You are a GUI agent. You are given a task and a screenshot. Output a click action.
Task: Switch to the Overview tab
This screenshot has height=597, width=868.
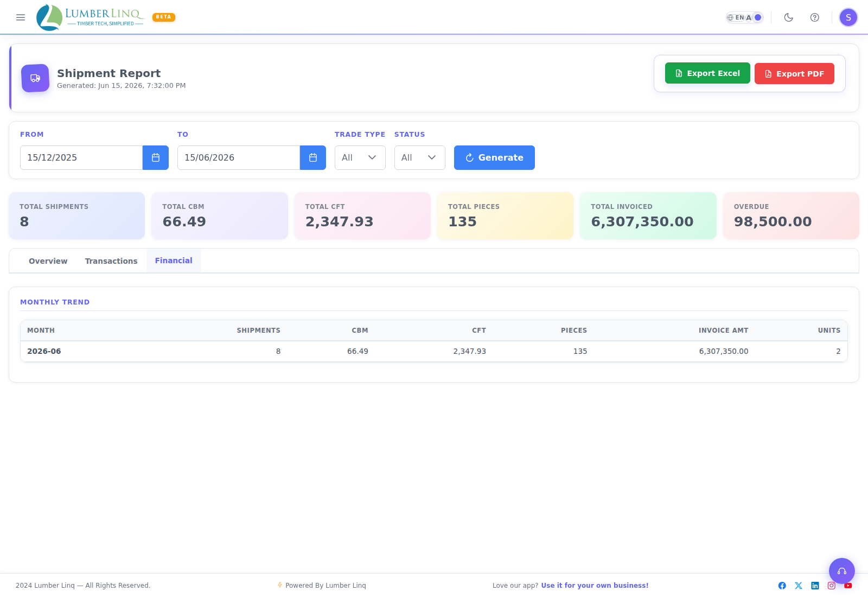click(48, 261)
